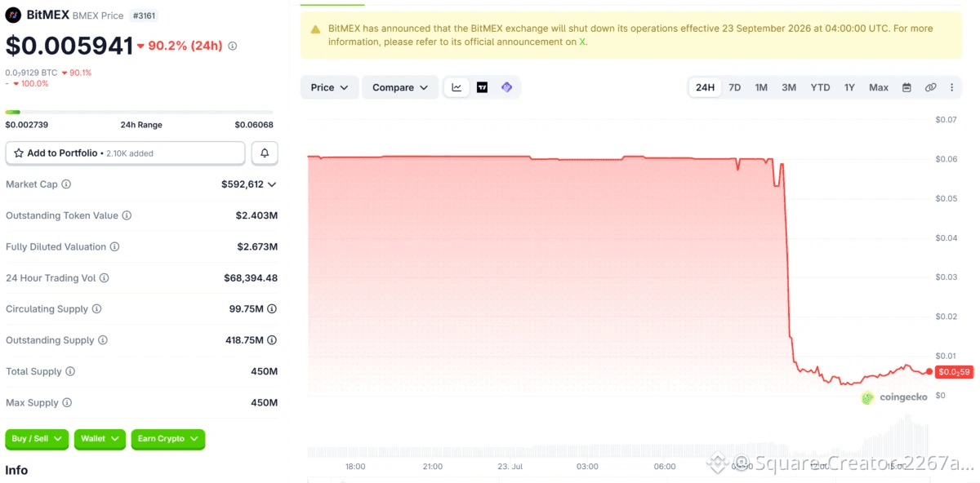The width and height of the screenshot is (980, 483).
Task: Switch to line chart view icon
Action: [457, 87]
